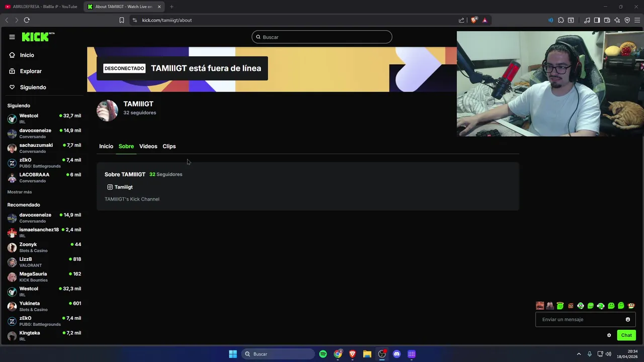Open the music note playlist icon
This screenshot has width=644, height=362.
[587, 20]
